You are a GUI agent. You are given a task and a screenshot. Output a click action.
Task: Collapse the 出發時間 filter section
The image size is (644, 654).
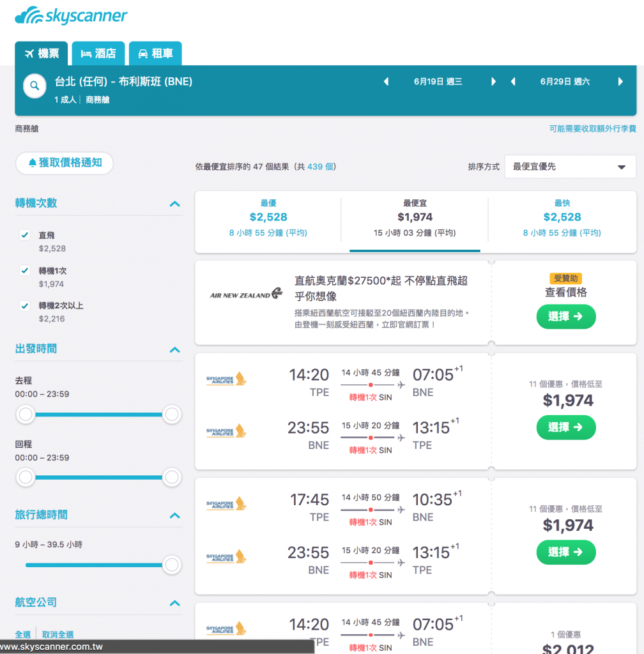tap(175, 349)
